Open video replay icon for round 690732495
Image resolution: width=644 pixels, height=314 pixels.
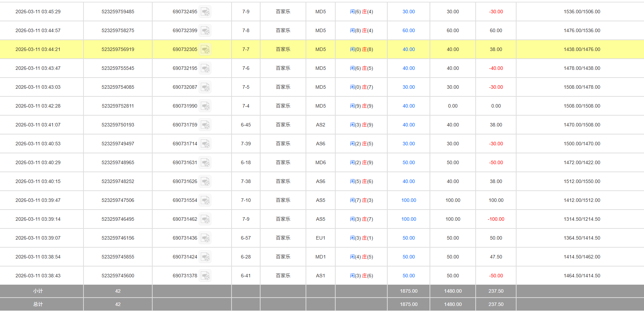[205, 12]
